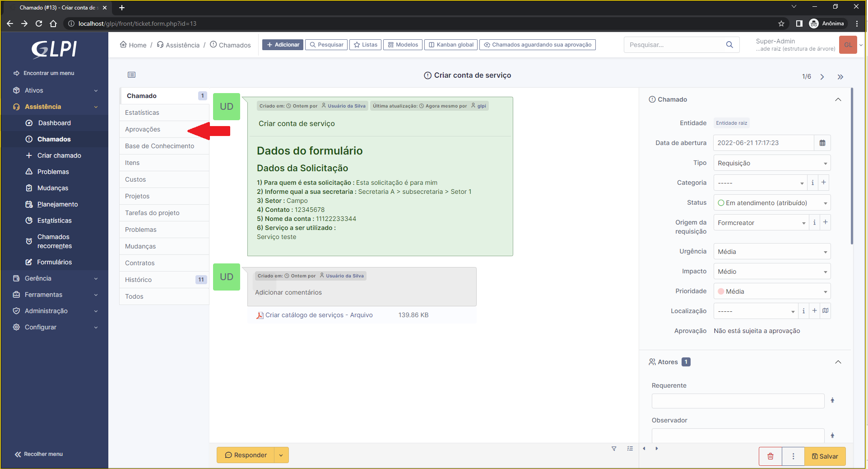
Task: Switch to the Aprovações tab
Action: [x=142, y=129]
